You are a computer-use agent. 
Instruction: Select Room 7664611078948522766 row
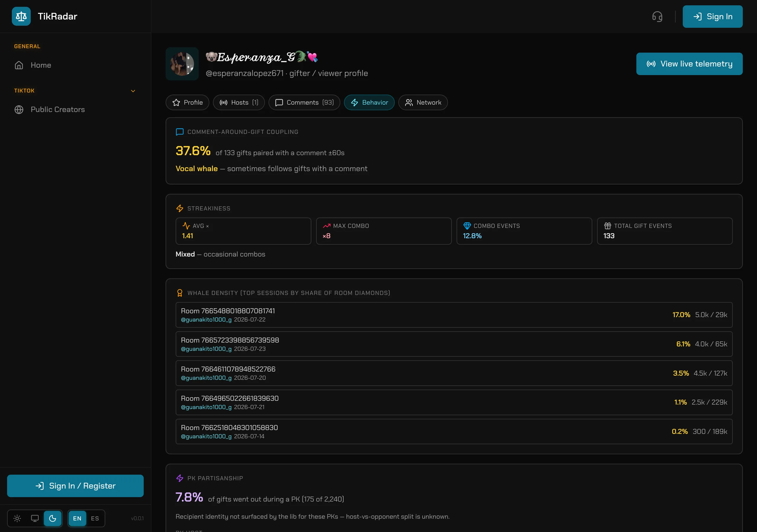click(454, 373)
